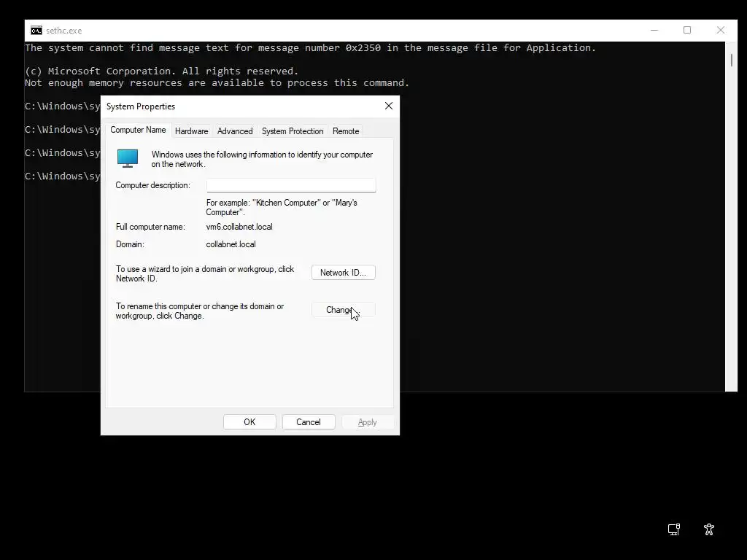Close the System Properties dialog
The height and width of the screenshot is (560, 747).
[389, 106]
